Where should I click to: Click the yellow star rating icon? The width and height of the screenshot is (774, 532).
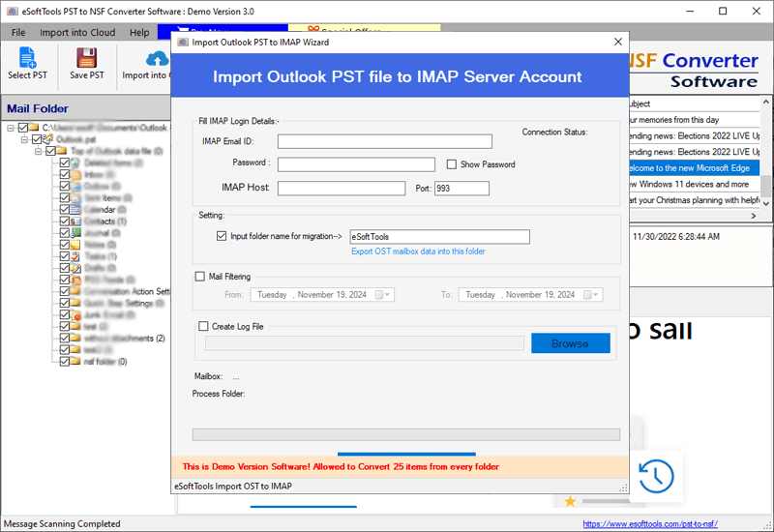coord(570,501)
